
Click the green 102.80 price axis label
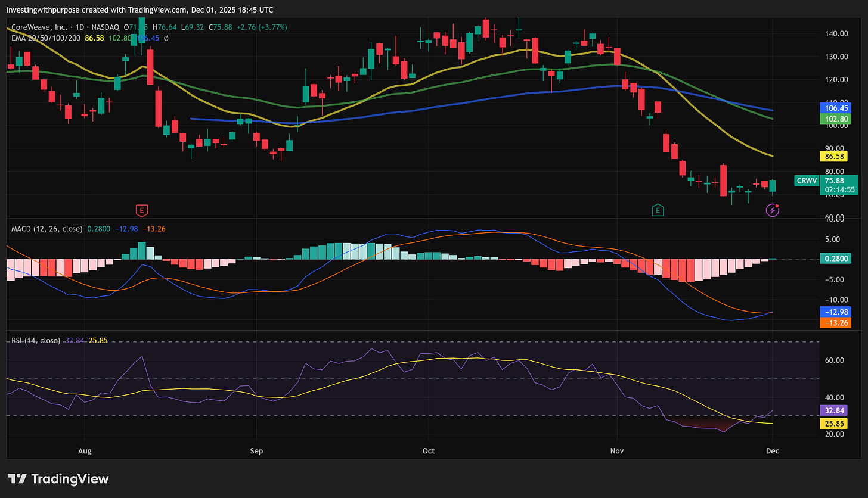[836, 119]
